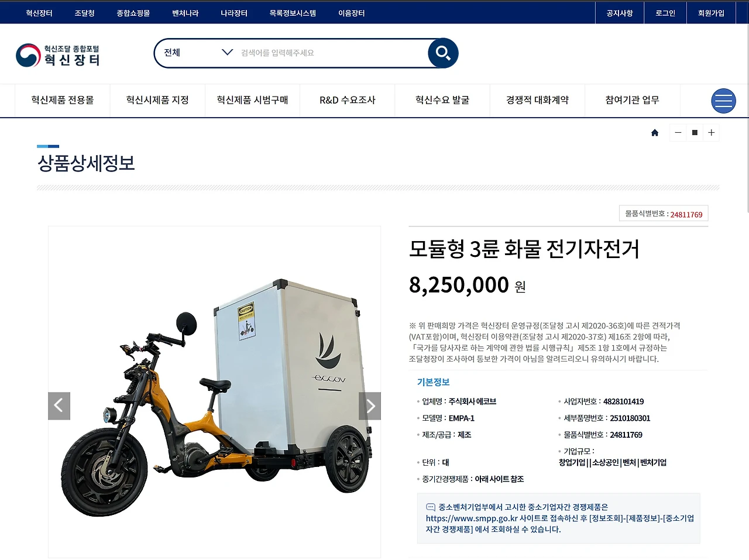Viewport: 749px width, 560px height.
Task: Go to 나라장터 top link
Action: [234, 13]
